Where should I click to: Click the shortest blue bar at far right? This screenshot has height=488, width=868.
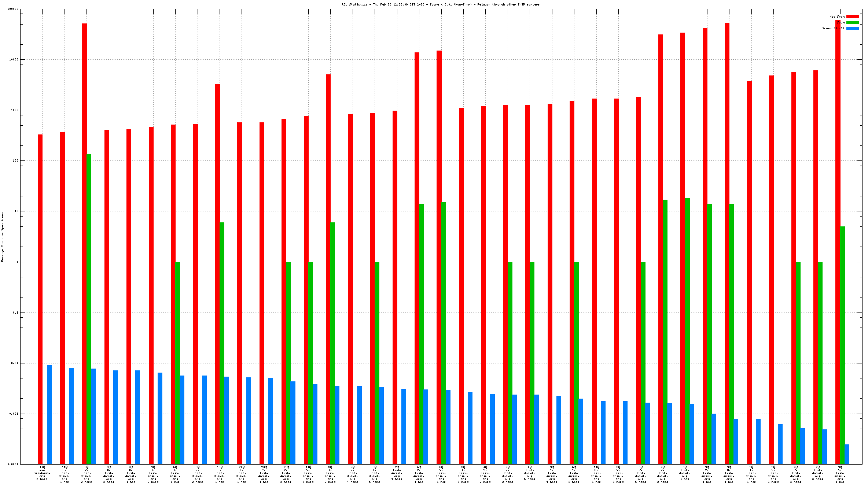(847, 454)
